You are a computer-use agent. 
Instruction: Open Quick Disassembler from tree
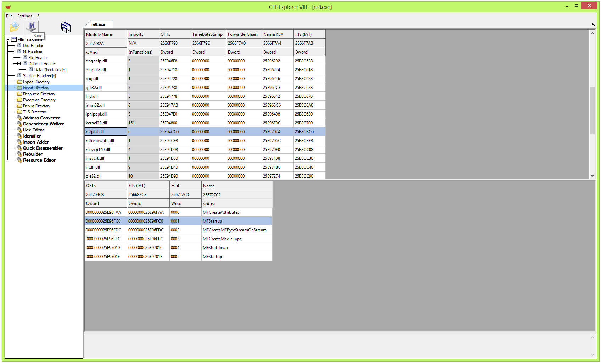click(43, 148)
